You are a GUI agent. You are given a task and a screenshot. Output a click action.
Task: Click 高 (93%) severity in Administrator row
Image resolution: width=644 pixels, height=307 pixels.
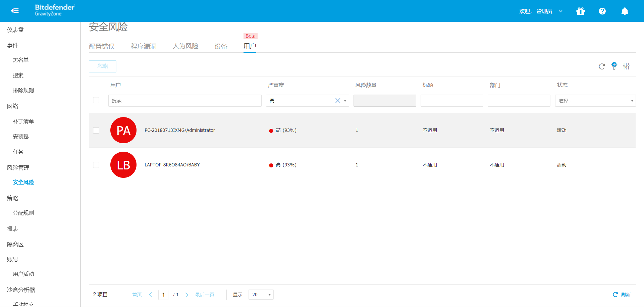(283, 130)
